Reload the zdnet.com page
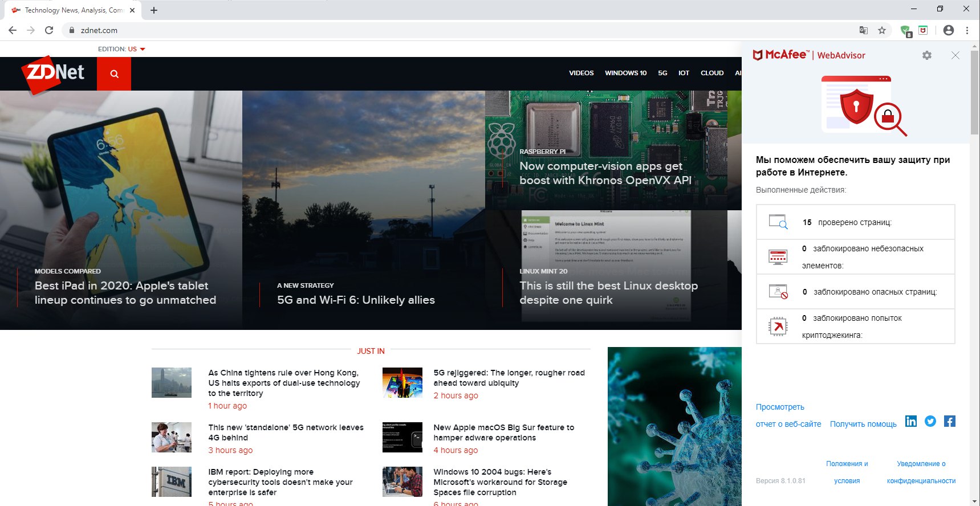Screen dimensions: 980x506 [50, 30]
